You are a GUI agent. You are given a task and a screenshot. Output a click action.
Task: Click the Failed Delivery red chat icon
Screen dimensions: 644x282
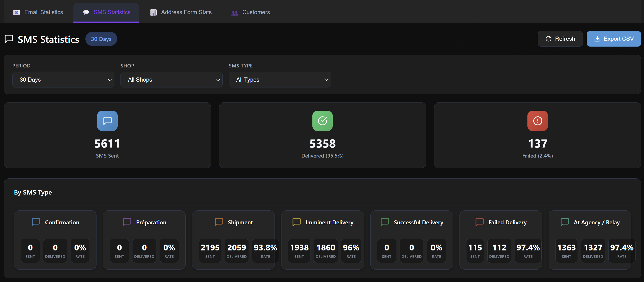point(480,222)
